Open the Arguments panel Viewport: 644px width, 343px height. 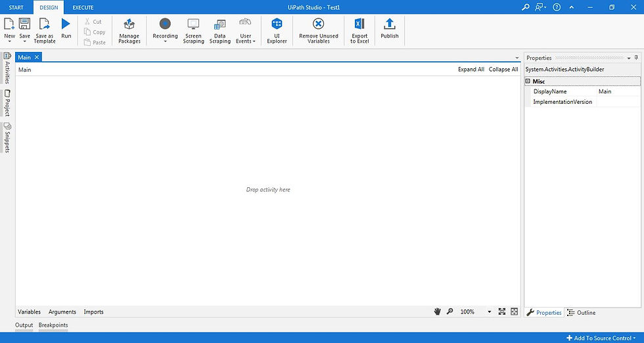click(62, 311)
